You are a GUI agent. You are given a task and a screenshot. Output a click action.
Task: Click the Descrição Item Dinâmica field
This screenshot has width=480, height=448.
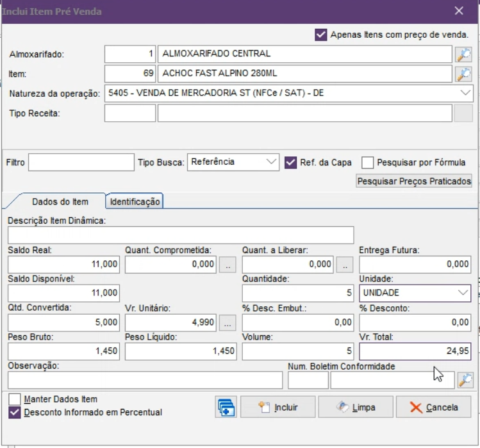tap(181, 235)
